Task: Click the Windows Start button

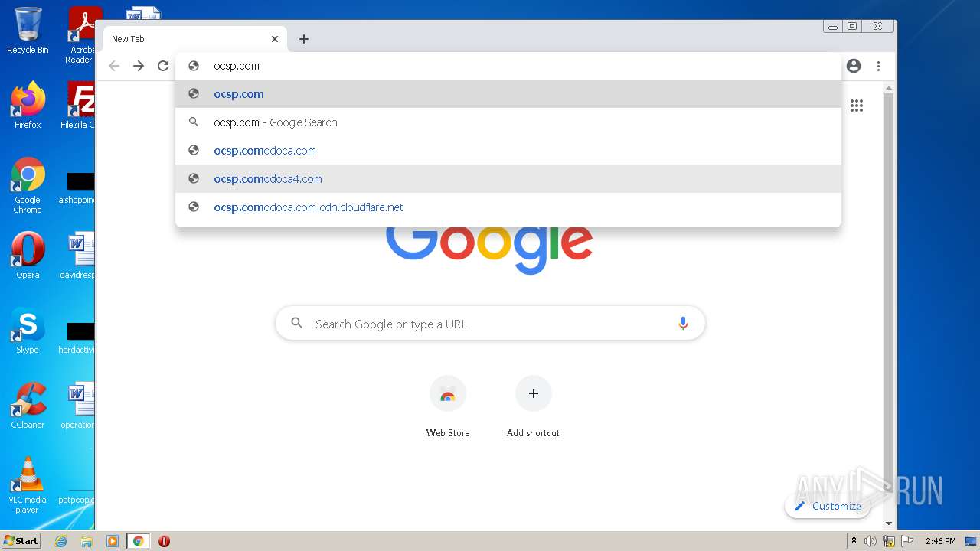Action: pos(21,541)
